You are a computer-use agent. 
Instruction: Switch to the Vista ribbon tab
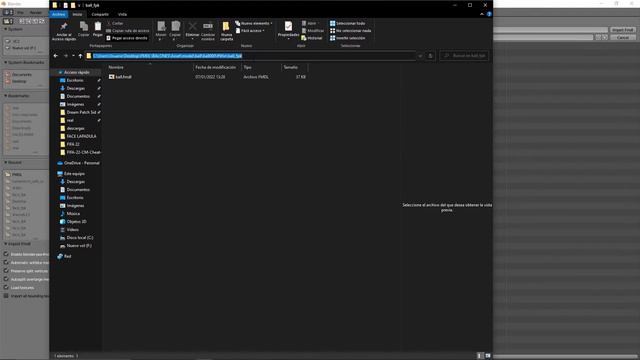click(122, 14)
